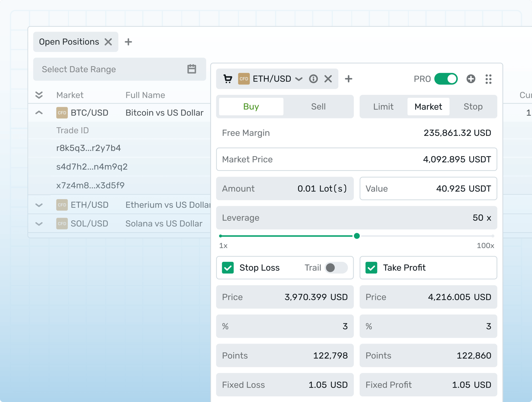Screen dimensions: 532x402
Task: Click the Fixed Loss amount field
Action: coord(285,385)
